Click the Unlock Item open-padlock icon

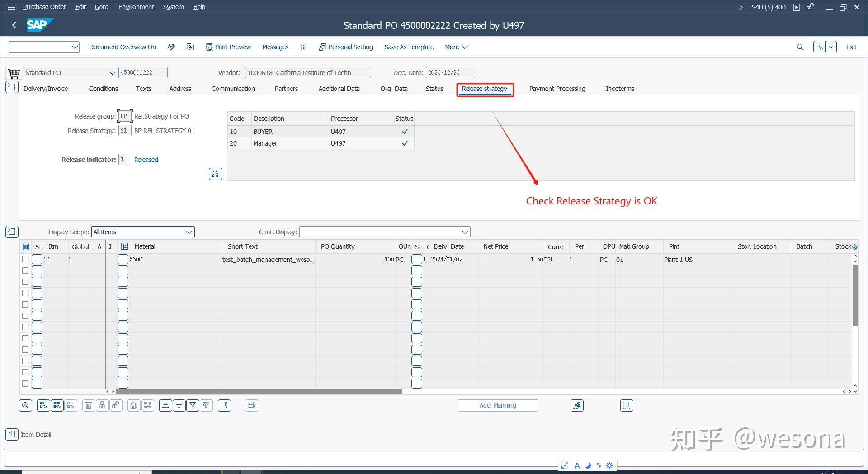point(116,405)
